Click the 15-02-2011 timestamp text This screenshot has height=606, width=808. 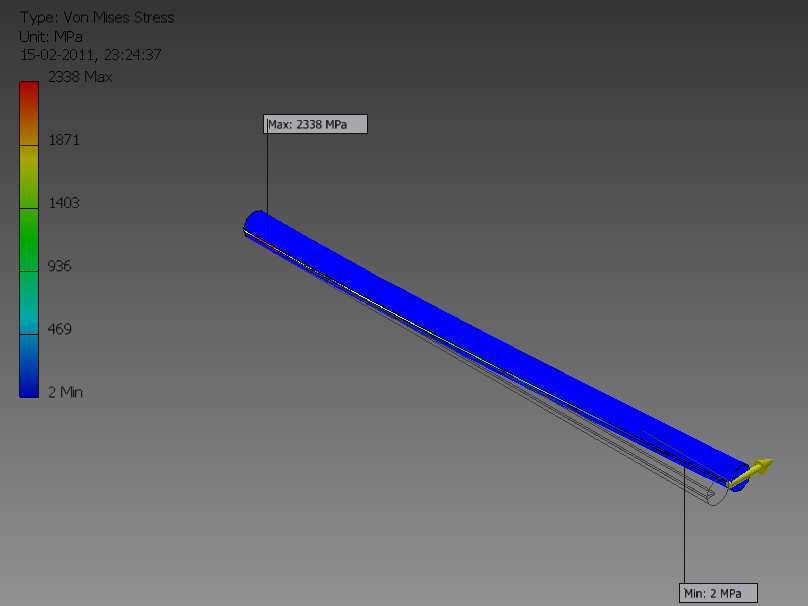click(91, 55)
